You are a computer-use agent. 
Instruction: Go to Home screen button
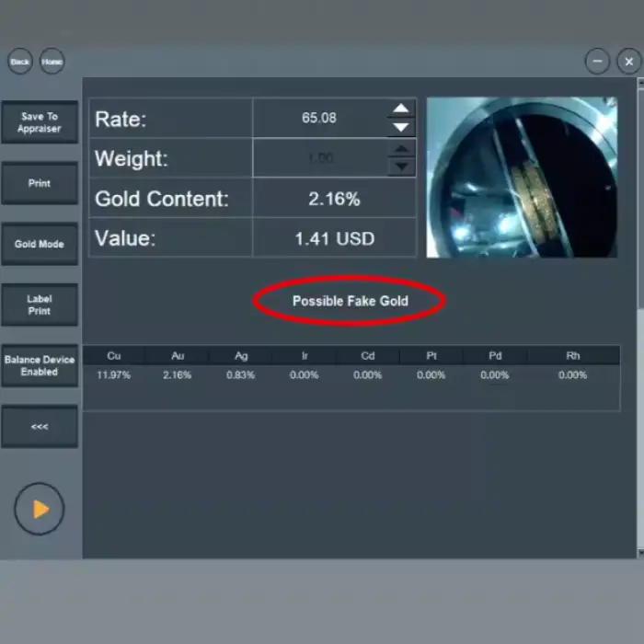[x=52, y=62]
